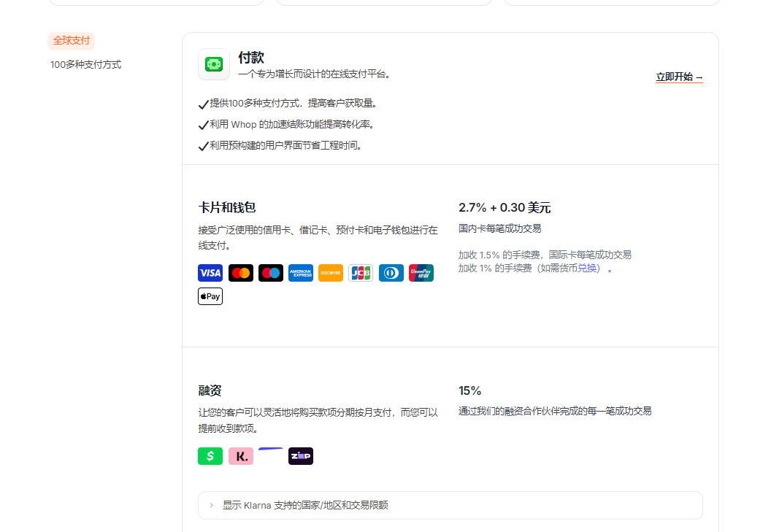Click 让您的客户可以灵活地 description text
The height and width of the screenshot is (532, 763).
[x=318, y=420]
